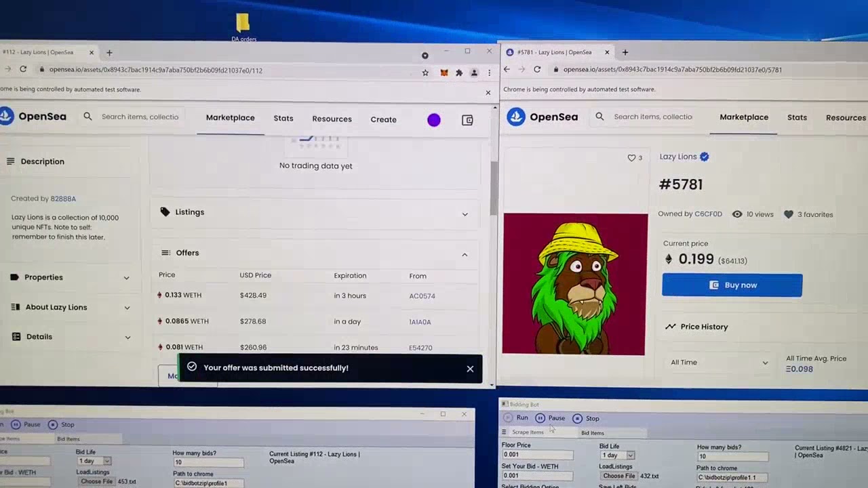Image resolution: width=868 pixels, height=488 pixels.
Task: Click Pause in the right Bidding Bot
Action: click(x=550, y=418)
